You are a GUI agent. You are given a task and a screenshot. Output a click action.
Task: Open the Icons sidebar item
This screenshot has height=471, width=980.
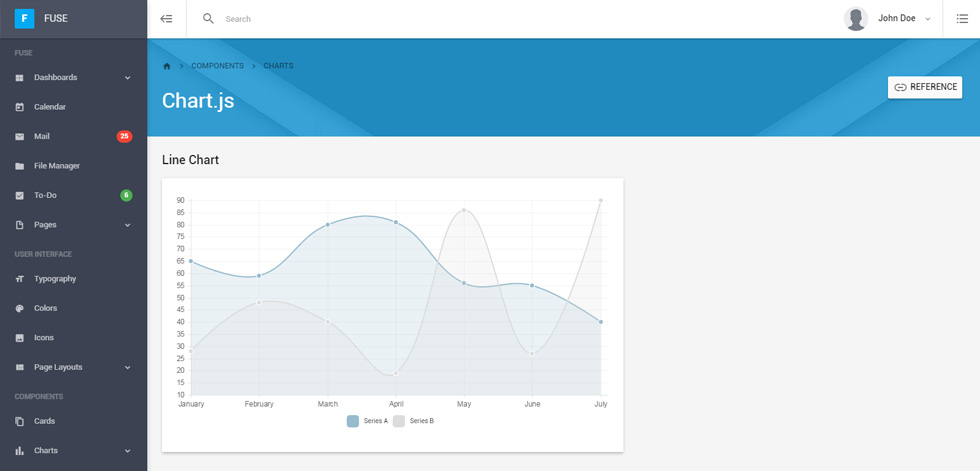tap(73, 337)
